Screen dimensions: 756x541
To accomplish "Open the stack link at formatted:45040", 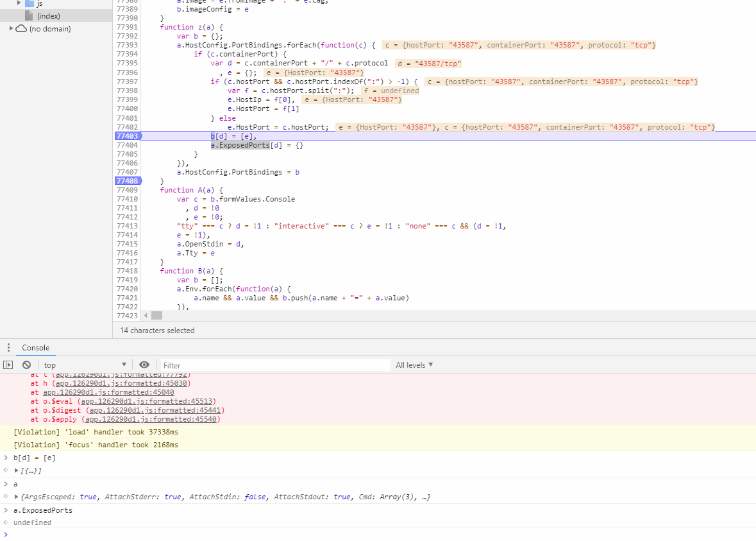I will 108,392.
